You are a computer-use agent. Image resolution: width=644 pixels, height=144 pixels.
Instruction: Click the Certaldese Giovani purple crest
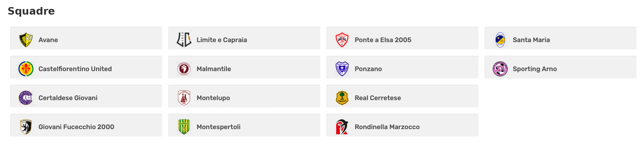pos(26,98)
